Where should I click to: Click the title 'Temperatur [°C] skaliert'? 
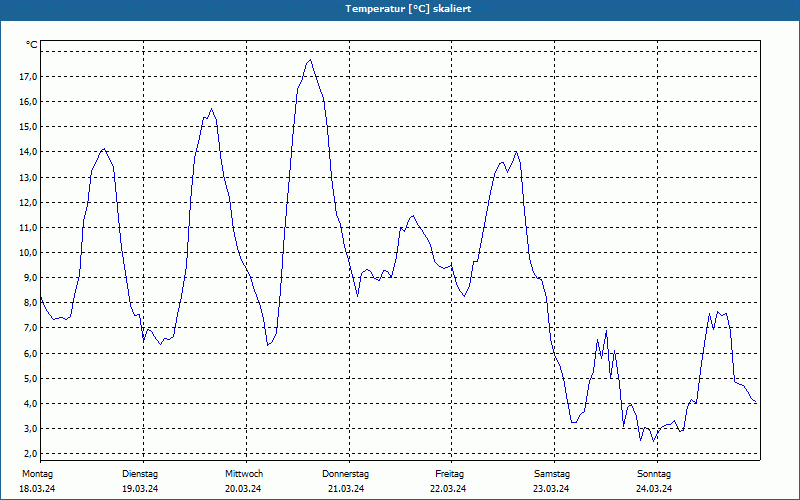click(408, 9)
